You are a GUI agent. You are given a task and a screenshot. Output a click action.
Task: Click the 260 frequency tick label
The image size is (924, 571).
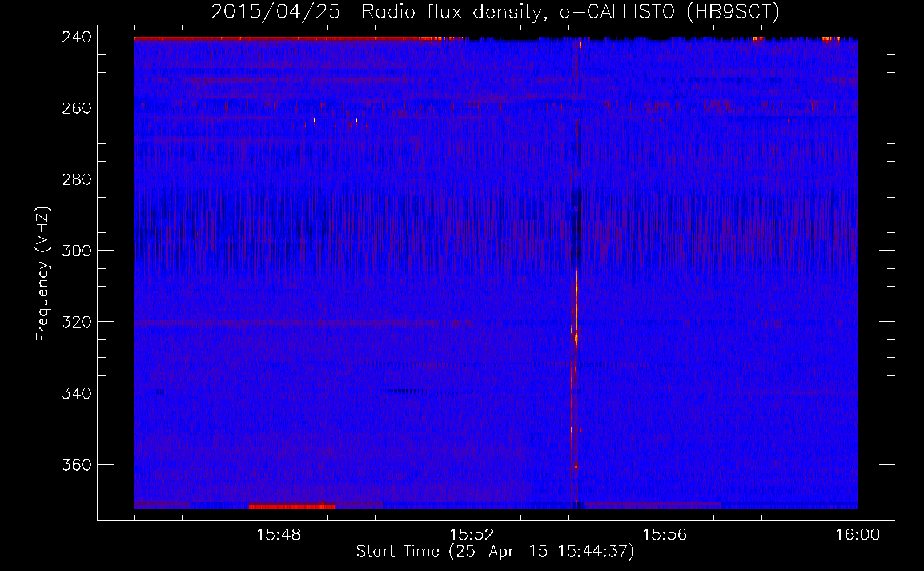[77, 108]
